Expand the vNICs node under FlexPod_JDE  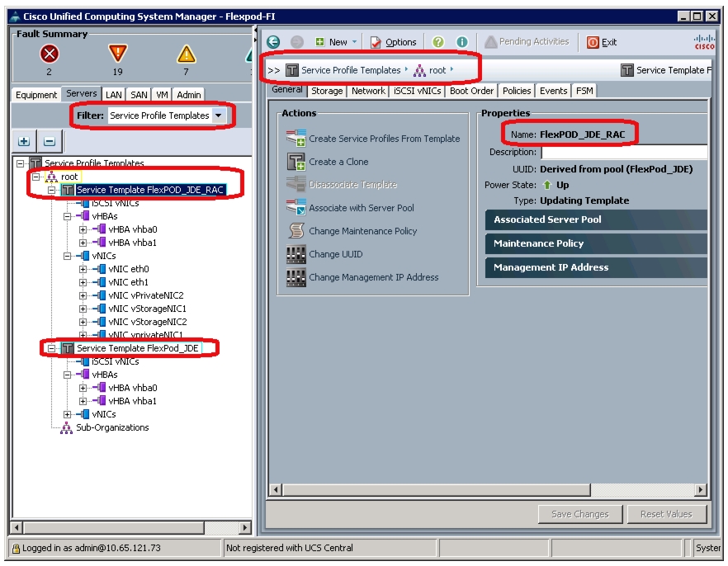68,414
